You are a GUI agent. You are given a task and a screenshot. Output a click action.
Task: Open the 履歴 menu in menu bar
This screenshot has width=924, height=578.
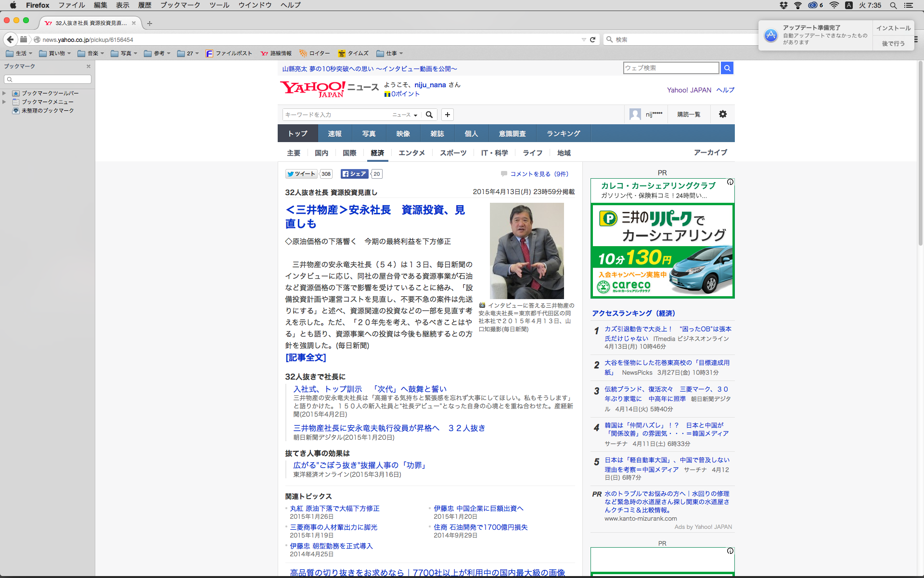click(144, 5)
